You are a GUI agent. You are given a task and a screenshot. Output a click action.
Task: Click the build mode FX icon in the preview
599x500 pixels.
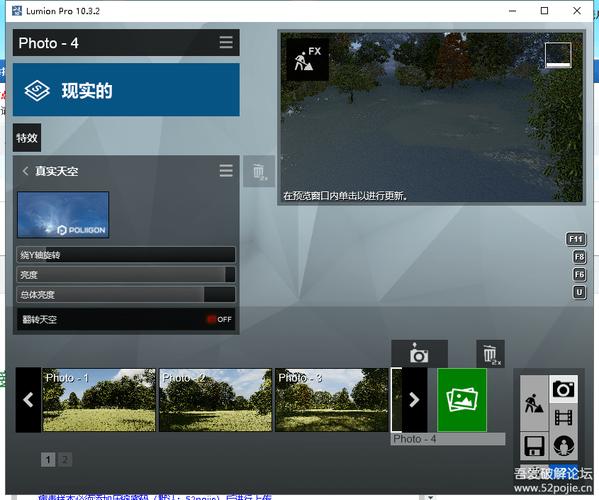point(308,59)
